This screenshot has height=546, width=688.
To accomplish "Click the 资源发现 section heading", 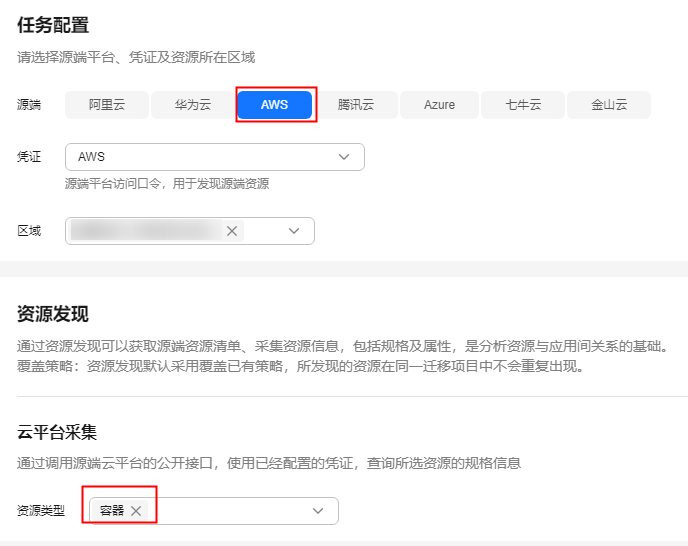I will [53, 314].
